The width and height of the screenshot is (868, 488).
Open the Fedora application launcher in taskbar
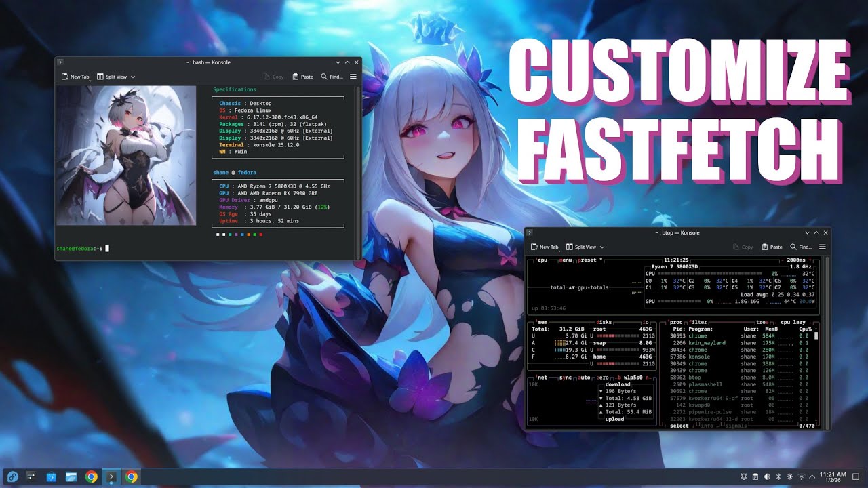[12, 477]
